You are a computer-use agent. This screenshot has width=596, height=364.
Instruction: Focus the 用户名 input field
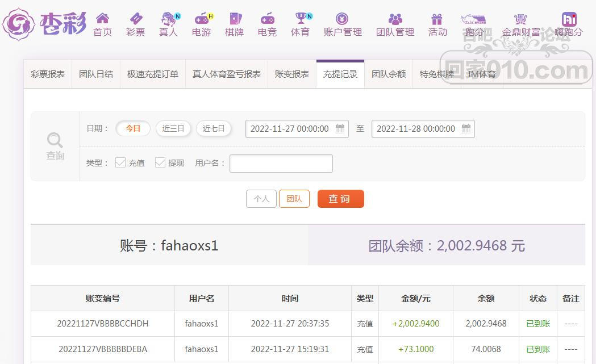281,164
